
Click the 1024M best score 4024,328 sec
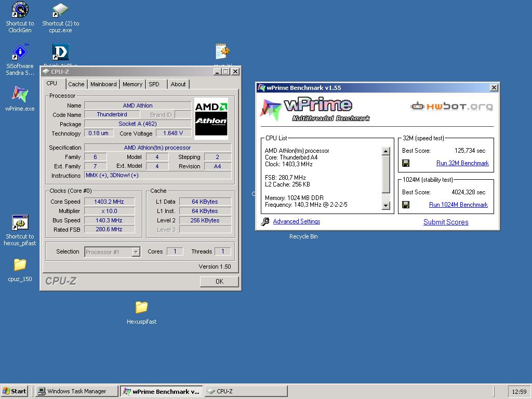pyautogui.click(x=469, y=192)
